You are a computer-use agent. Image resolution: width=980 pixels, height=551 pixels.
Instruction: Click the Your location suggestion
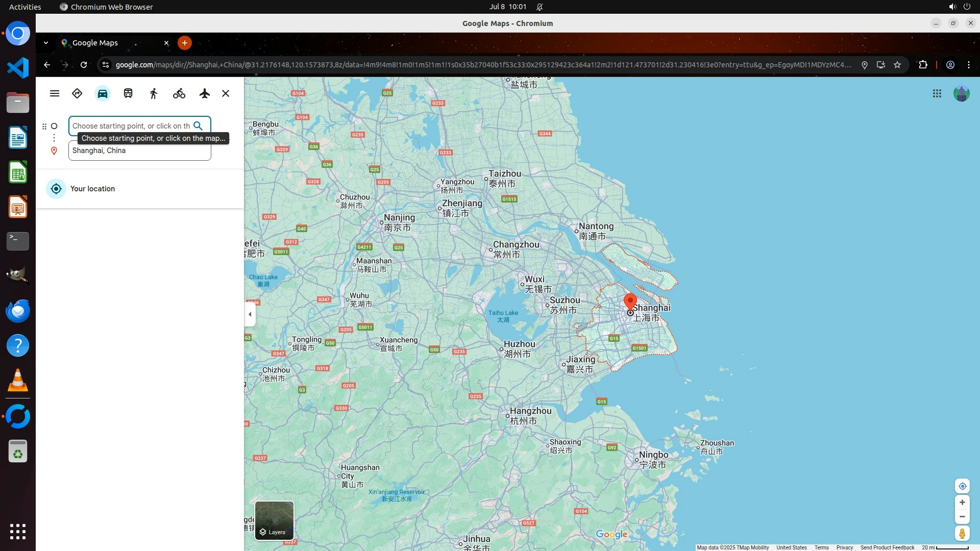[92, 189]
